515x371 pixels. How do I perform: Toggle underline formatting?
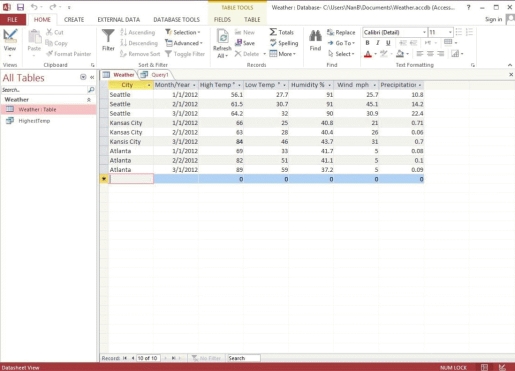(x=388, y=43)
